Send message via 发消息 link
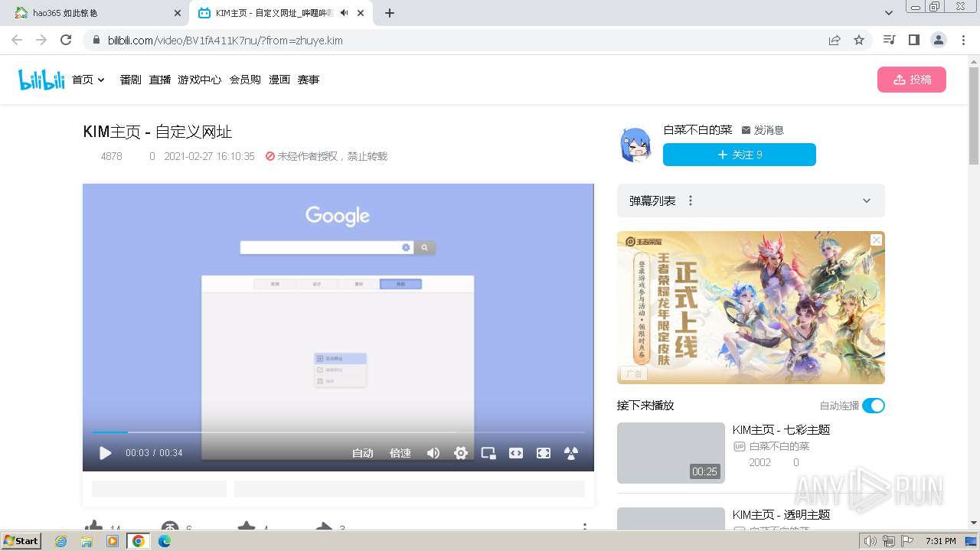 [763, 130]
